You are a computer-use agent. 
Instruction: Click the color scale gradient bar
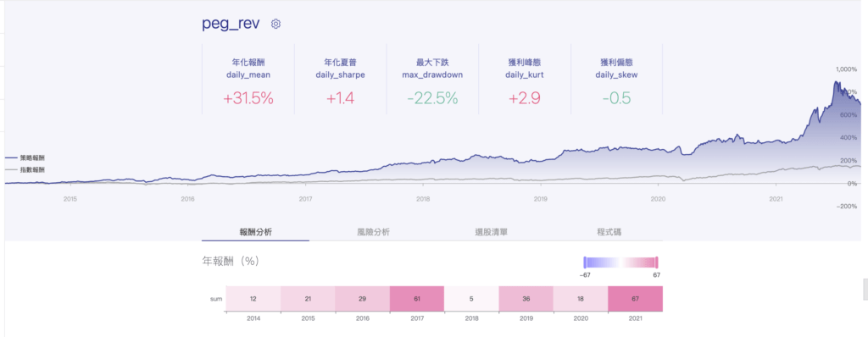(620, 262)
